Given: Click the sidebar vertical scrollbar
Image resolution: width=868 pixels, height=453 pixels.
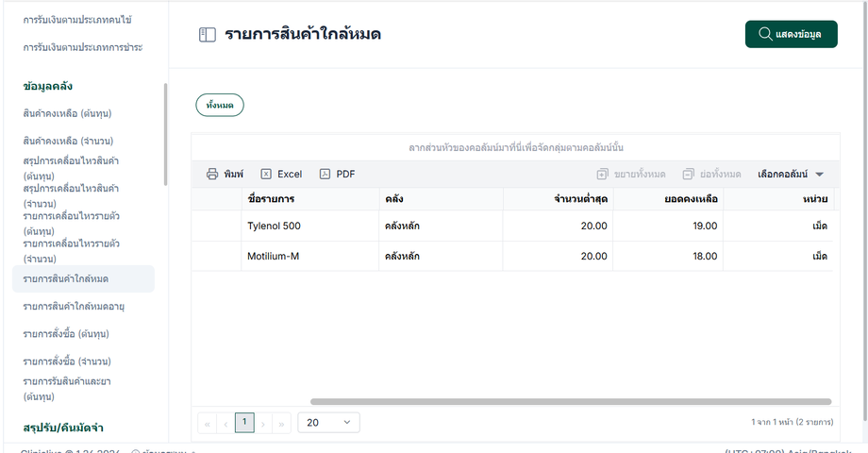Looking at the screenshot, I should (165, 135).
